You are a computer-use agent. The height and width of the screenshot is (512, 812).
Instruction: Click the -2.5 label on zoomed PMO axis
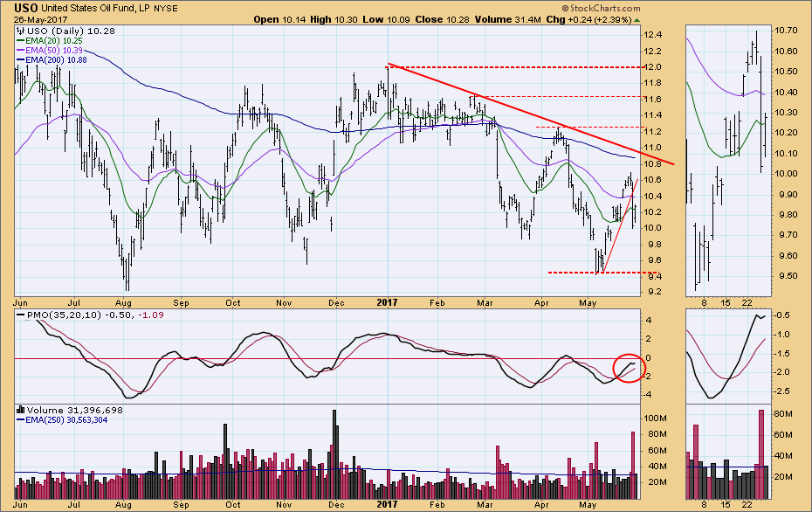click(782, 391)
